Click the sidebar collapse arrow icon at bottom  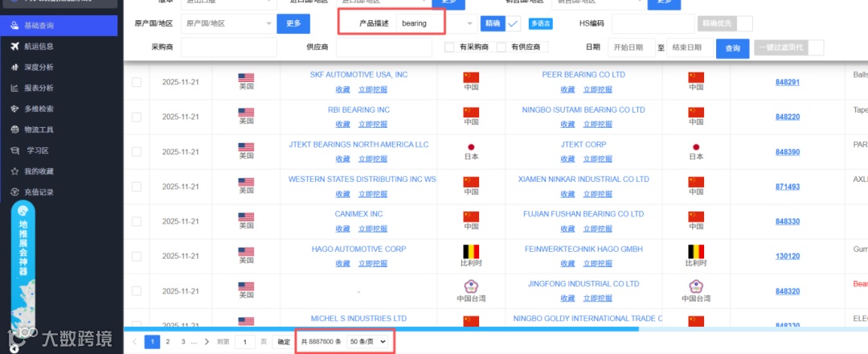click(x=14, y=348)
